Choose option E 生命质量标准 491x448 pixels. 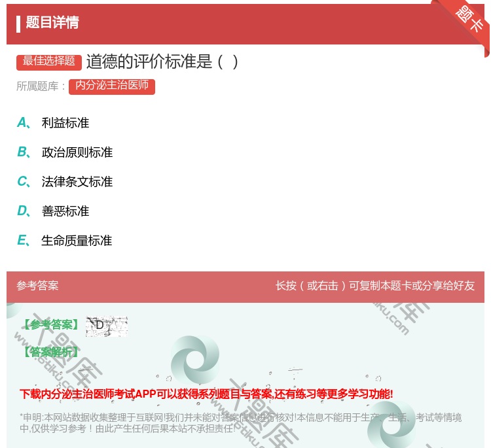[x=77, y=241]
